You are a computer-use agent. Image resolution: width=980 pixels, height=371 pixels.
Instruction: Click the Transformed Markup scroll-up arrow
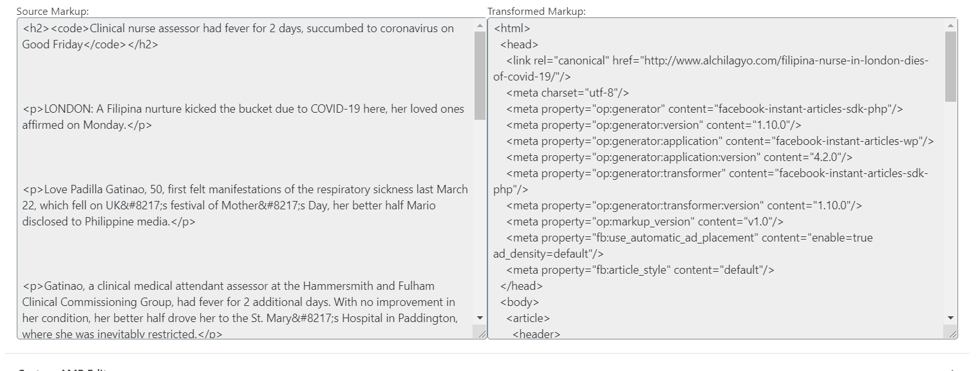[950, 26]
